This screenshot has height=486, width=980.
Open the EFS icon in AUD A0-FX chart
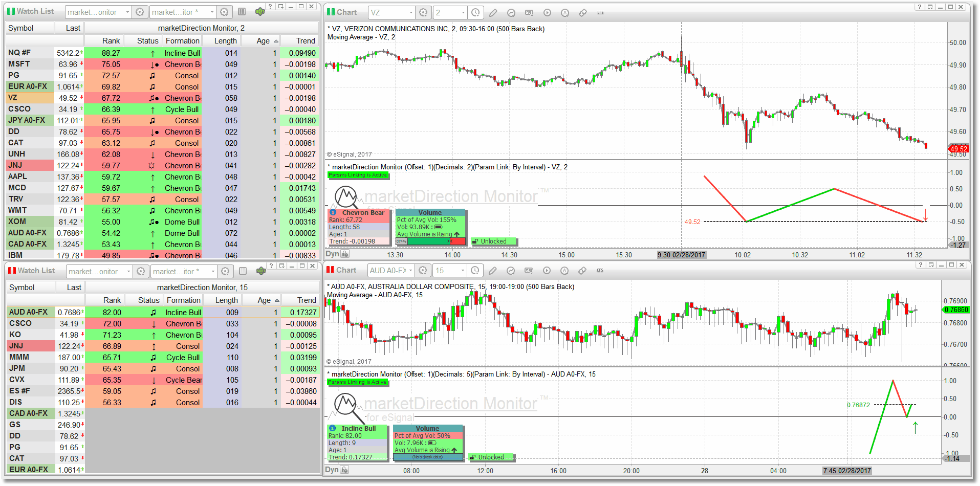600,271
